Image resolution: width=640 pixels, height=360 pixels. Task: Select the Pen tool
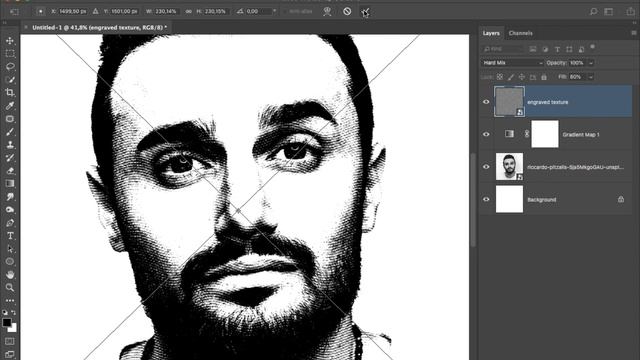pyautogui.click(x=10, y=223)
